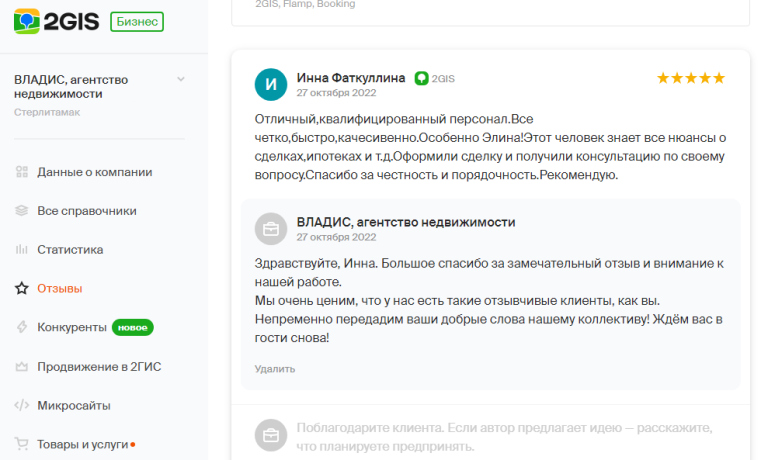Click the новое badge beside Конкуренты

tap(133, 327)
